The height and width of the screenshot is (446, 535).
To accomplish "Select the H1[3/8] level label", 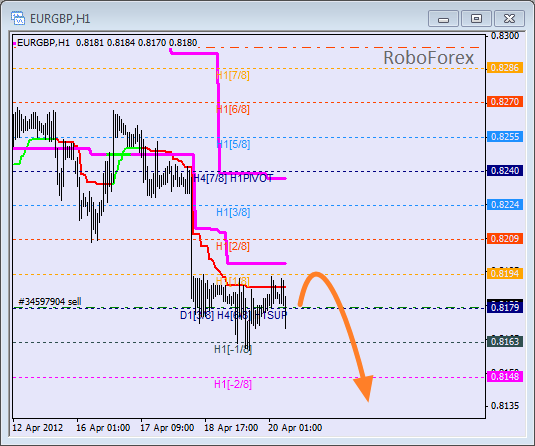I will click(x=233, y=212).
